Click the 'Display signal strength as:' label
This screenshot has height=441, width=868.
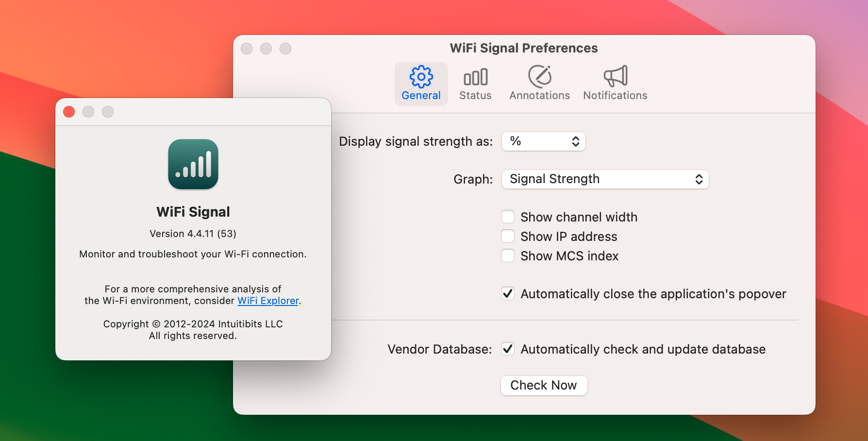[416, 141]
